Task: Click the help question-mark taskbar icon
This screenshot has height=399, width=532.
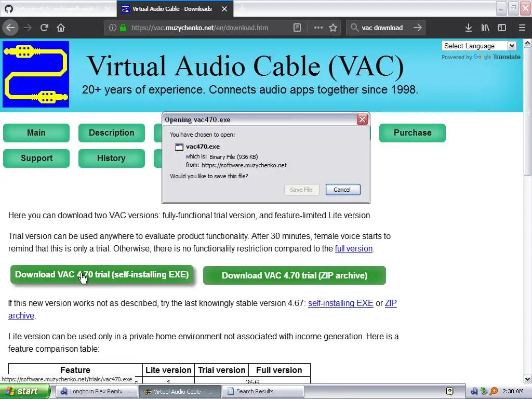Action: [449, 392]
